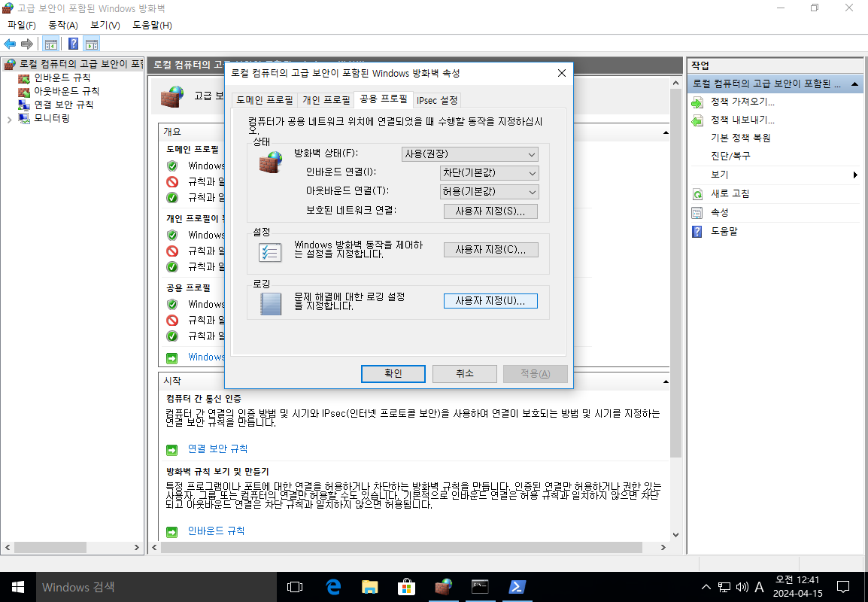This screenshot has width=868, height=602.
Task: Open Microsoft Edge from taskbar
Action: coord(332,587)
